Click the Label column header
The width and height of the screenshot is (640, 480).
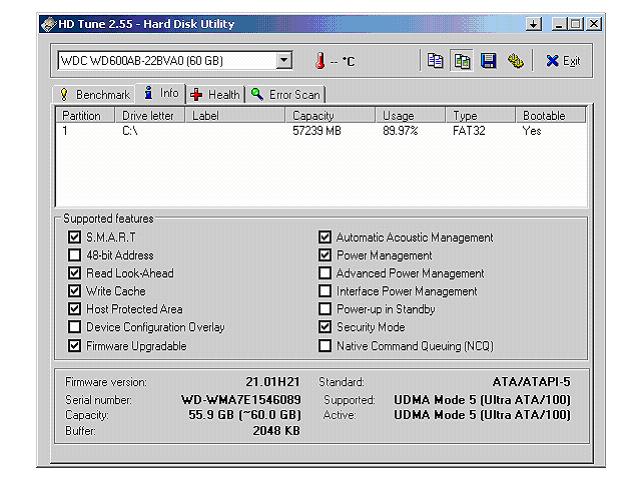point(235,116)
